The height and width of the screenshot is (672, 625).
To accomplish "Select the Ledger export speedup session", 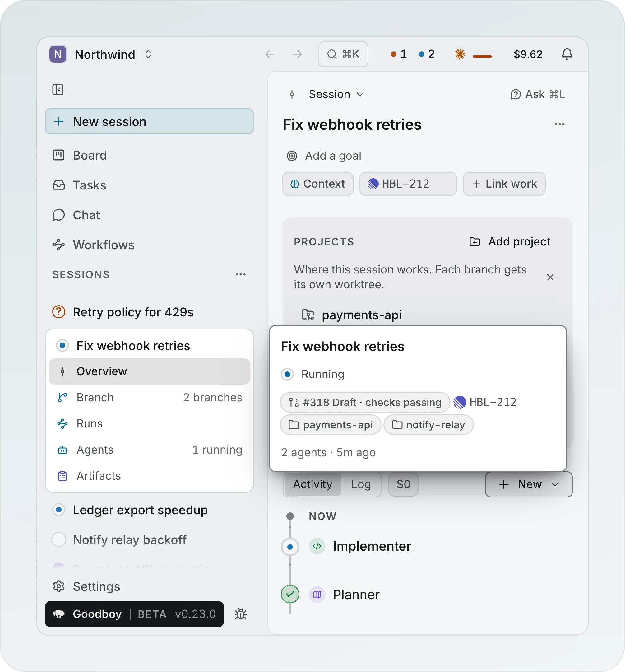I will tap(149, 510).
